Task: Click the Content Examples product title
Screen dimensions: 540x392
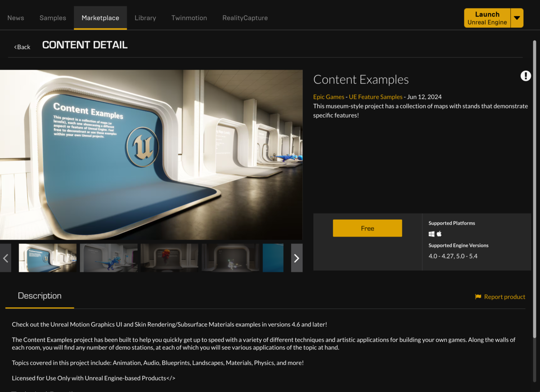Action: click(x=361, y=80)
